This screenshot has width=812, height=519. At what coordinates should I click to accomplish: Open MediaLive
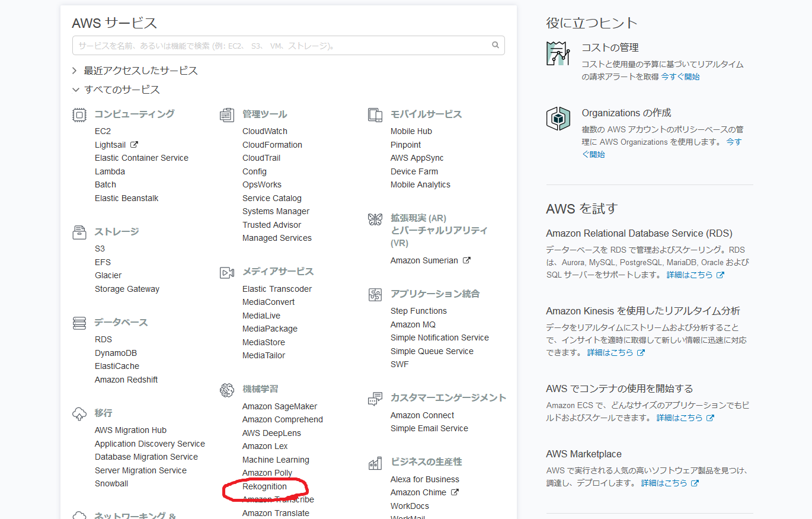click(x=261, y=316)
